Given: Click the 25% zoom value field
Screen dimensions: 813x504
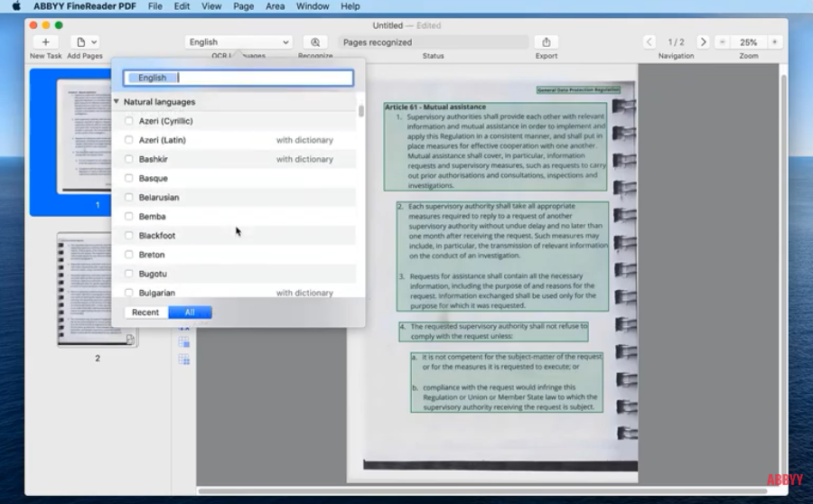Looking at the screenshot, I should coord(748,42).
